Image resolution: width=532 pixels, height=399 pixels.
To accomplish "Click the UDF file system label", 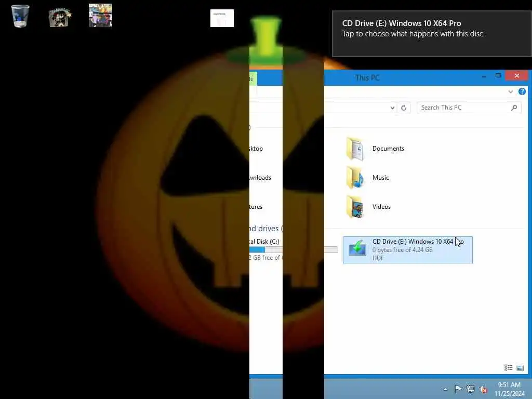I will (x=378, y=258).
